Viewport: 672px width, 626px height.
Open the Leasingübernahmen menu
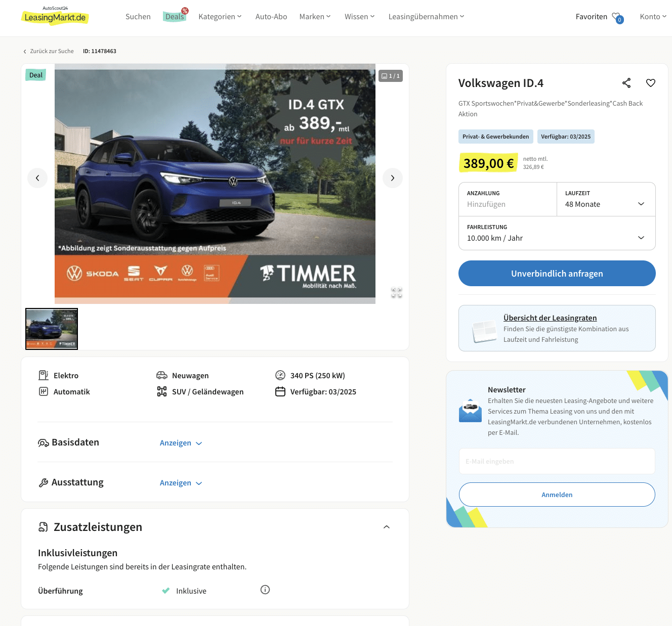pyautogui.click(x=426, y=17)
